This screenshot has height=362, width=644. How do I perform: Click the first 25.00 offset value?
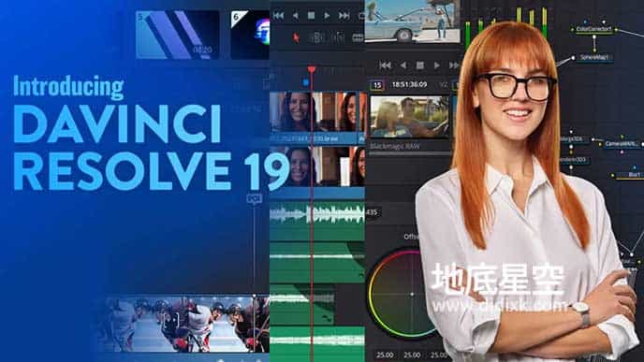386,355
